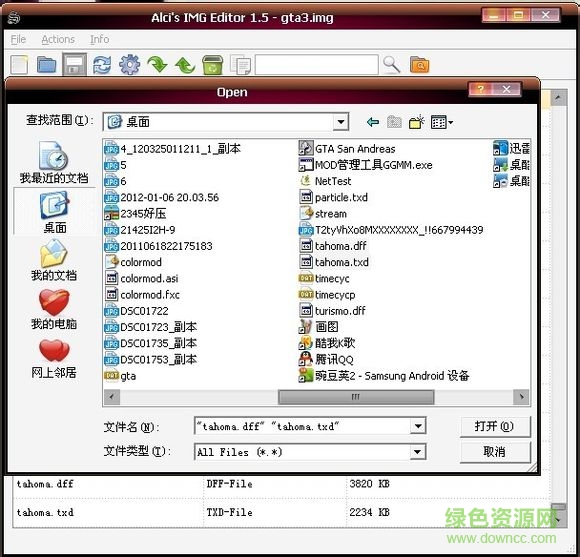This screenshot has height=557, width=580.
Task: Open the view menu dropdown icon
Action: point(442,122)
